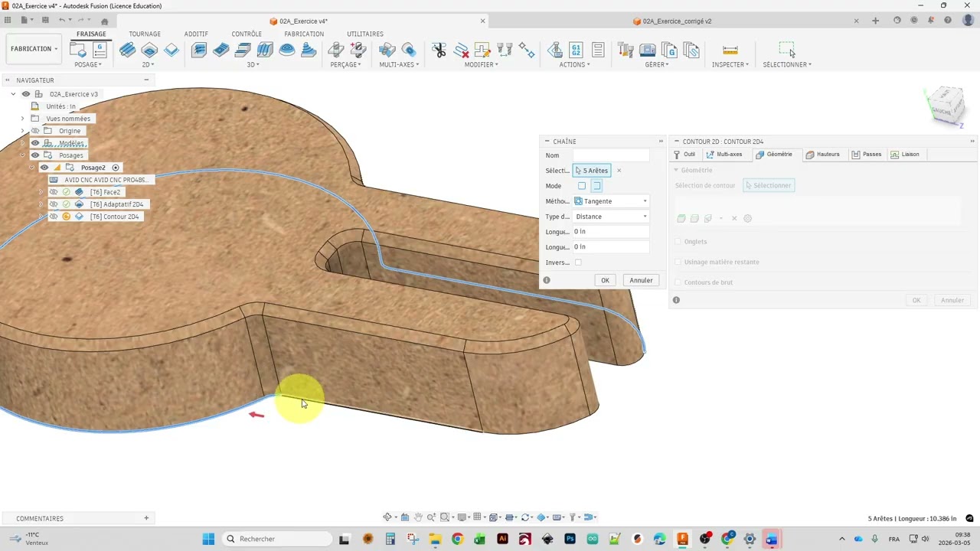Click the G1 G2 post-process icon

coord(576,50)
